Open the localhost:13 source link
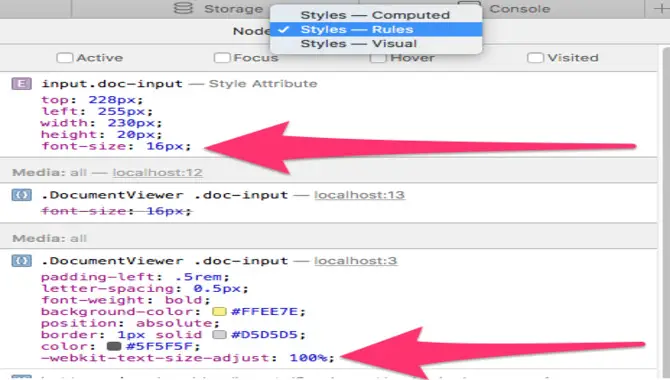Screen dimensions: 670x380 (359, 195)
